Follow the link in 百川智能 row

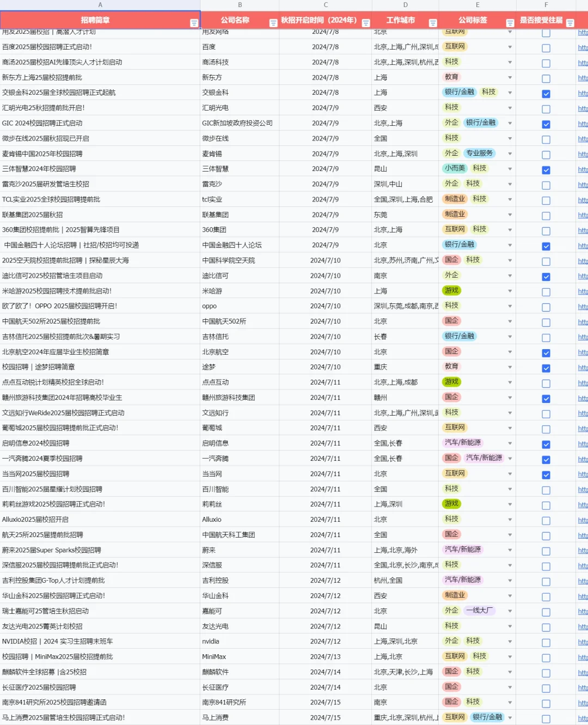583,490
